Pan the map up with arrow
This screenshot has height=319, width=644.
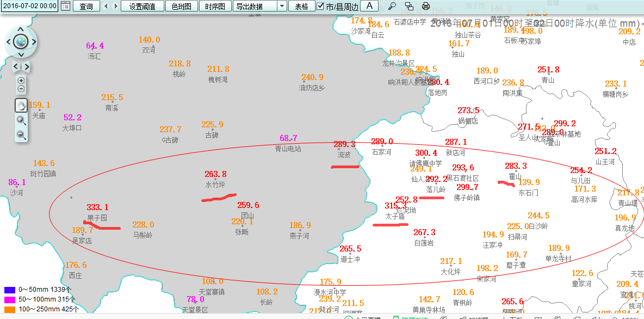click(x=21, y=29)
